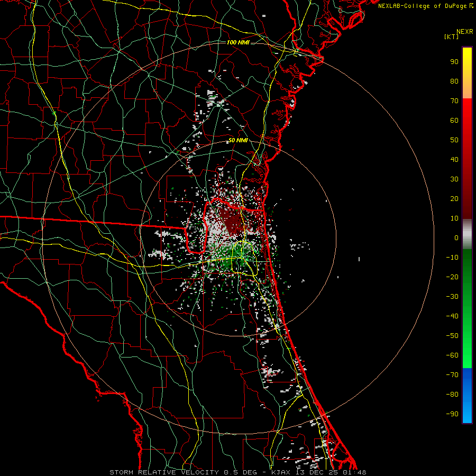Click the -20 scale value

(x=452, y=277)
